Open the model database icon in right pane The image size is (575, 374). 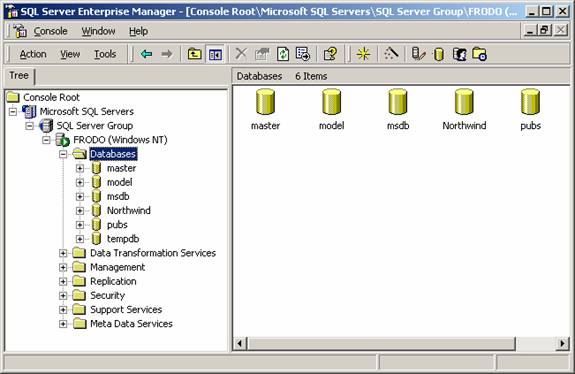332,102
